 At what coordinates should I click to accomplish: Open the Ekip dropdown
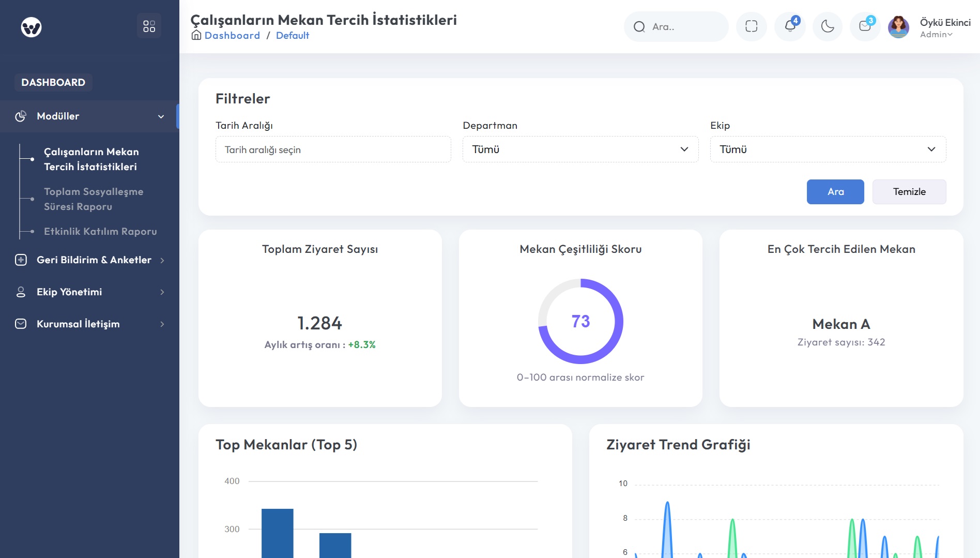click(828, 149)
